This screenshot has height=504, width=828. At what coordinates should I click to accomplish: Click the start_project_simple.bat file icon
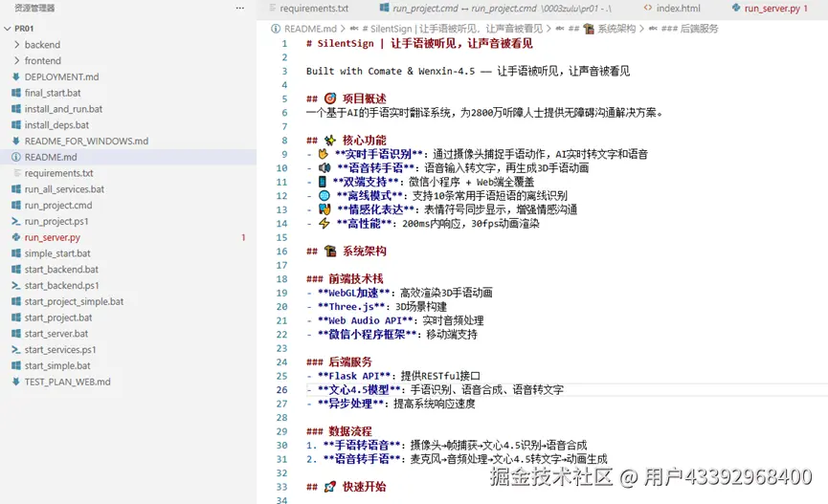16,301
